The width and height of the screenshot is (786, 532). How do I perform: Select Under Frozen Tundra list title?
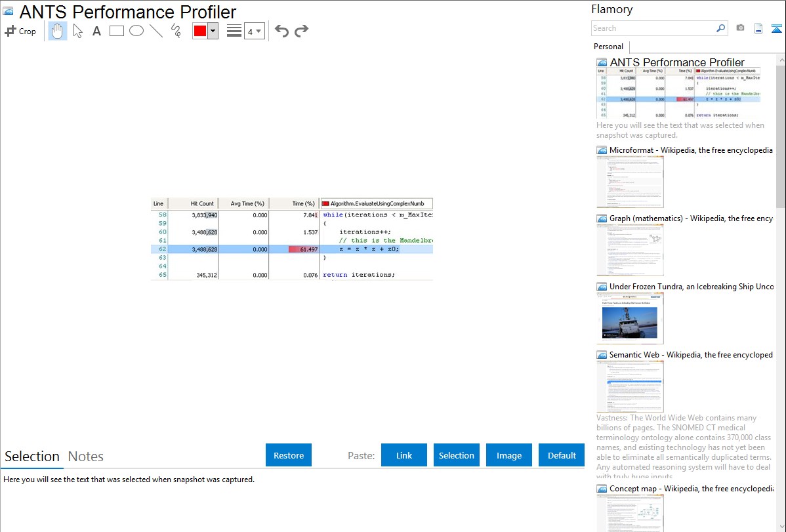pyautogui.click(x=692, y=286)
